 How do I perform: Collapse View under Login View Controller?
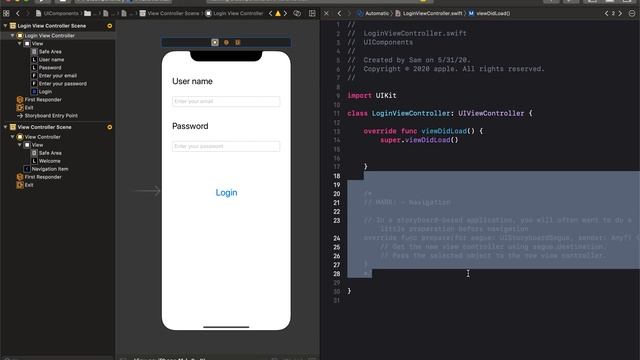pos(19,43)
